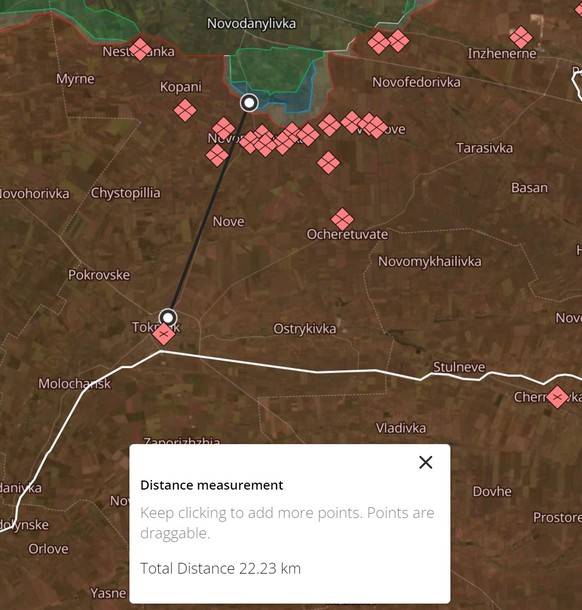The height and width of the screenshot is (610, 582).
Task: Click the pink marker above Ocheretuvate
Action: (x=342, y=219)
